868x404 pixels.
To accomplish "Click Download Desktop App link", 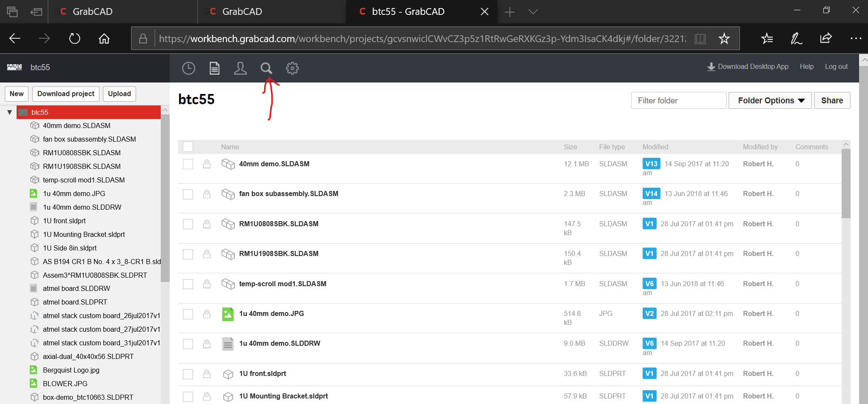I will (748, 67).
